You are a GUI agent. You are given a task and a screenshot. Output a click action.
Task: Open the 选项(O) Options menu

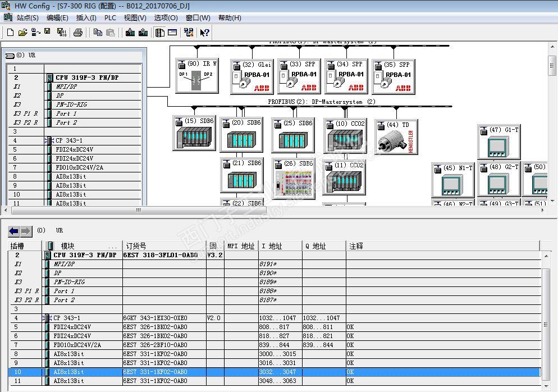tap(166, 18)
